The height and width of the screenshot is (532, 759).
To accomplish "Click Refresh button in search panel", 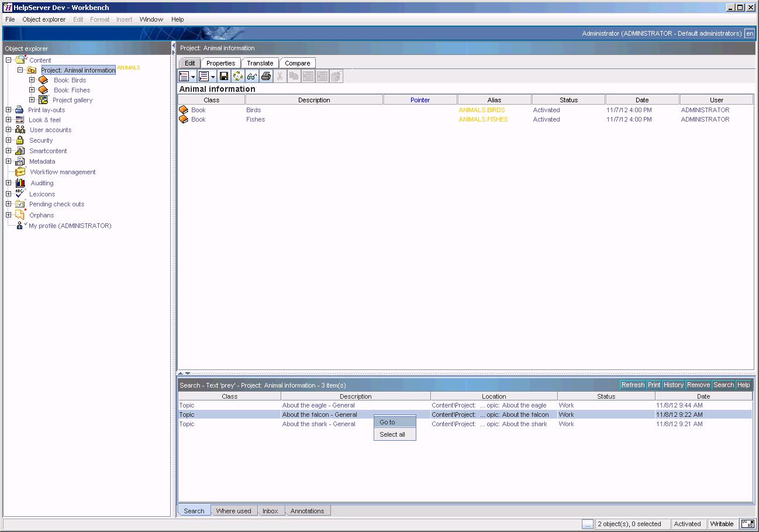I will [633, 385].
